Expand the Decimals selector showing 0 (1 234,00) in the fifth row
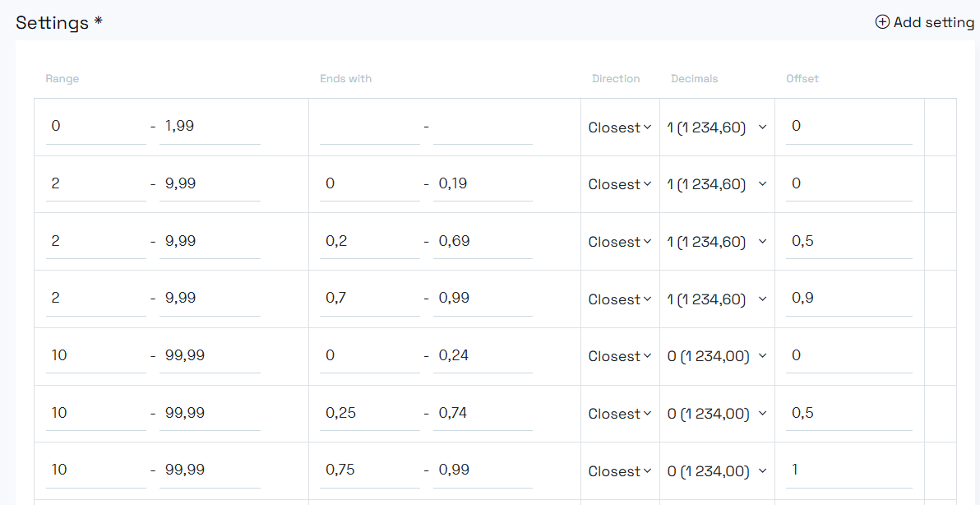980x505 pixels. 716,355
